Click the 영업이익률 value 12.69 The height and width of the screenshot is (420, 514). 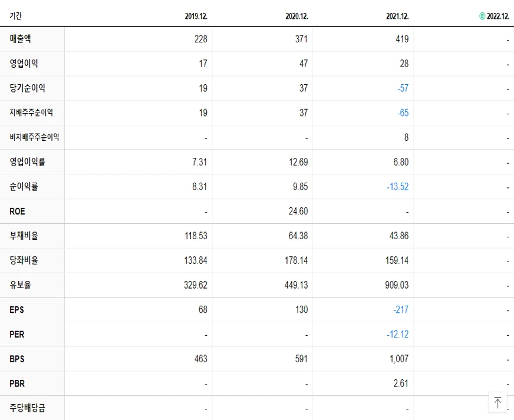(x=298, y=162)
